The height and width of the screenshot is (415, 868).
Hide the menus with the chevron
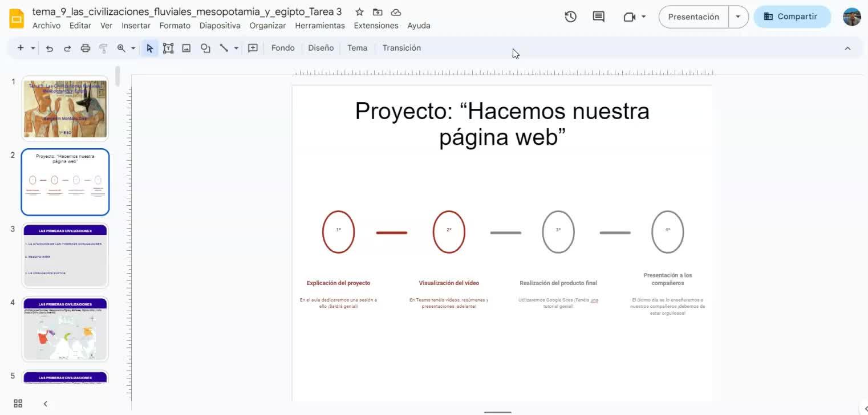coord(847,48)
